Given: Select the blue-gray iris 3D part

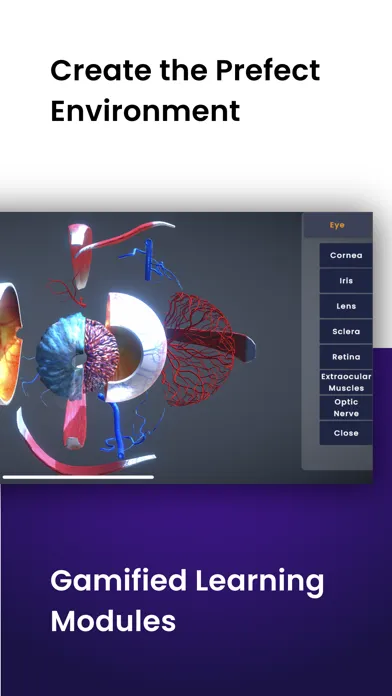Looking at the screenshot, I should pos(60,355).
